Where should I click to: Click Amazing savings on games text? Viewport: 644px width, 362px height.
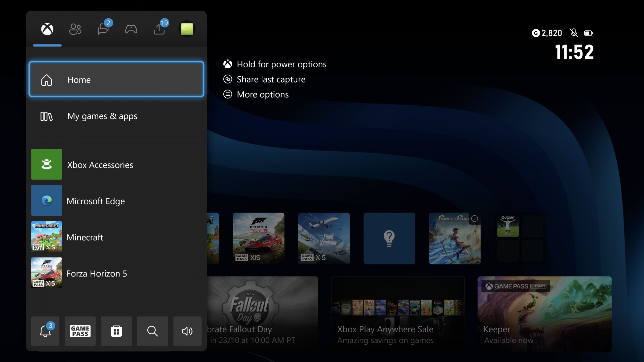click(x=385, y=340)
